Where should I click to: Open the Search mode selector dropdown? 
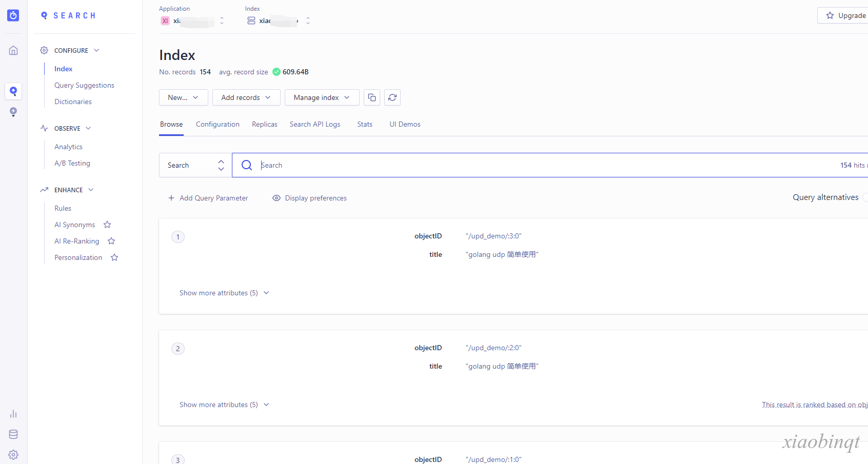[x=195, y=165]
